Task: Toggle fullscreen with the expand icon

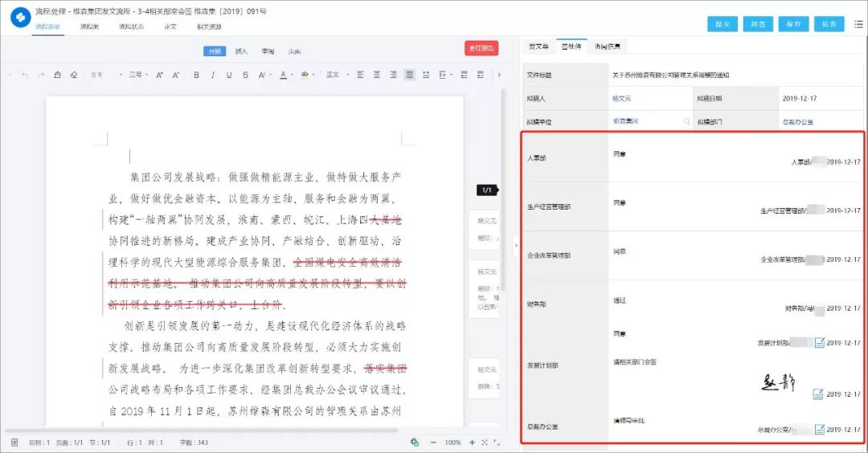Action: (497, 443)
